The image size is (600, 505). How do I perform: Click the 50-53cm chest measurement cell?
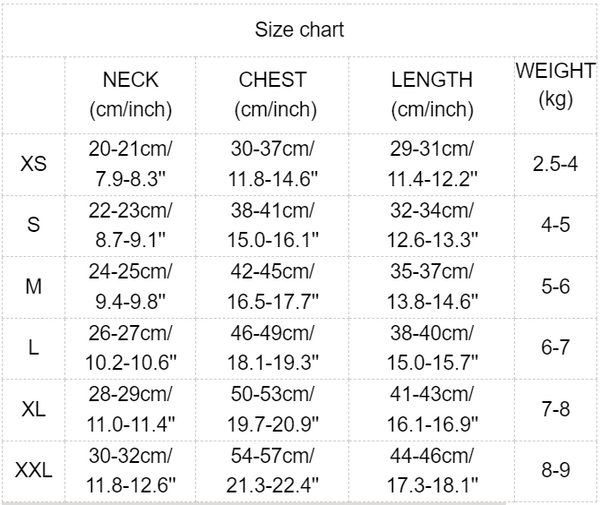click(x=273, y=410)
